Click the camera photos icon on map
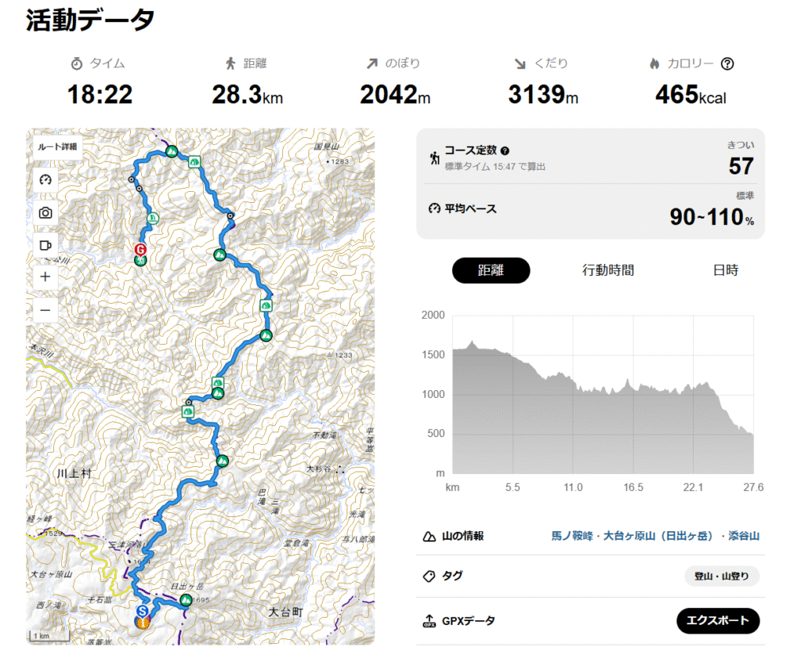Viewport: 812px width, 647px height. tap(45, 212)
